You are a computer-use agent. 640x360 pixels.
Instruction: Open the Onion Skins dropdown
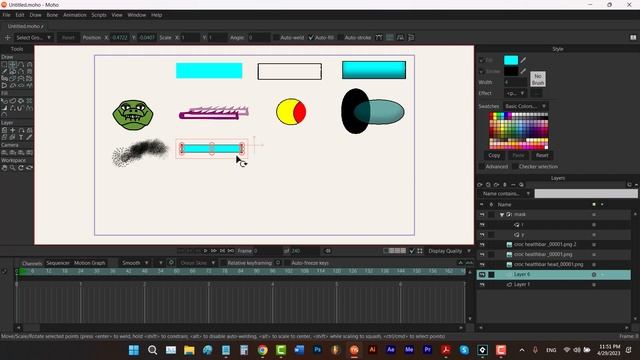pos(198,263)
